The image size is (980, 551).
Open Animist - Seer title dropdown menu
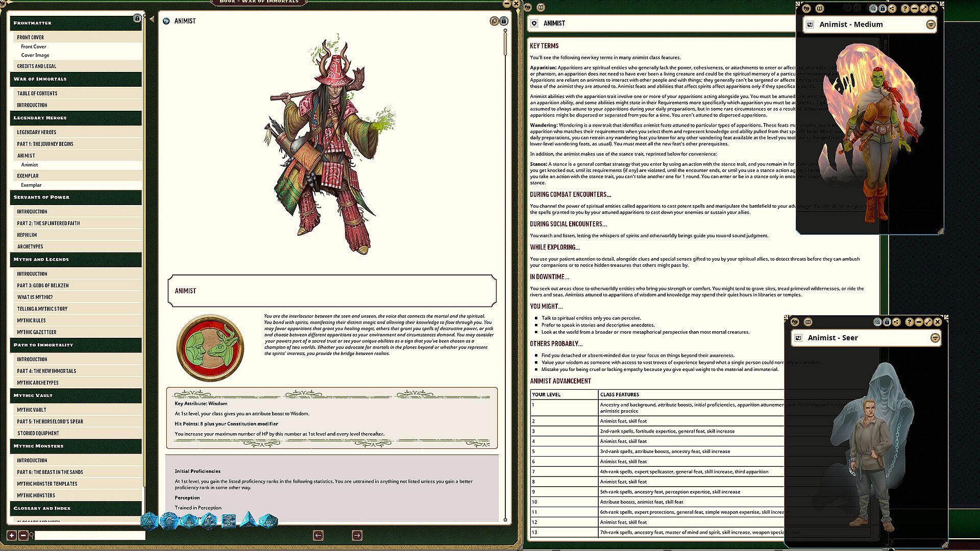coord(935,338)
